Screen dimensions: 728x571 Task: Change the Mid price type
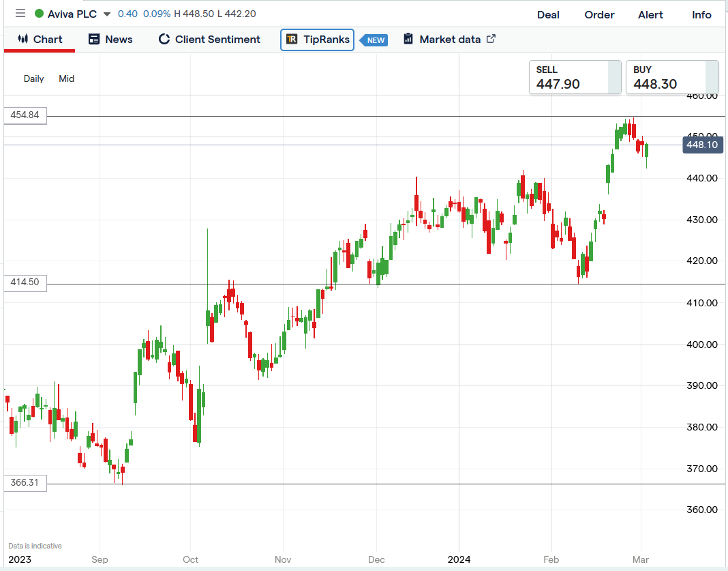[66, 78]
